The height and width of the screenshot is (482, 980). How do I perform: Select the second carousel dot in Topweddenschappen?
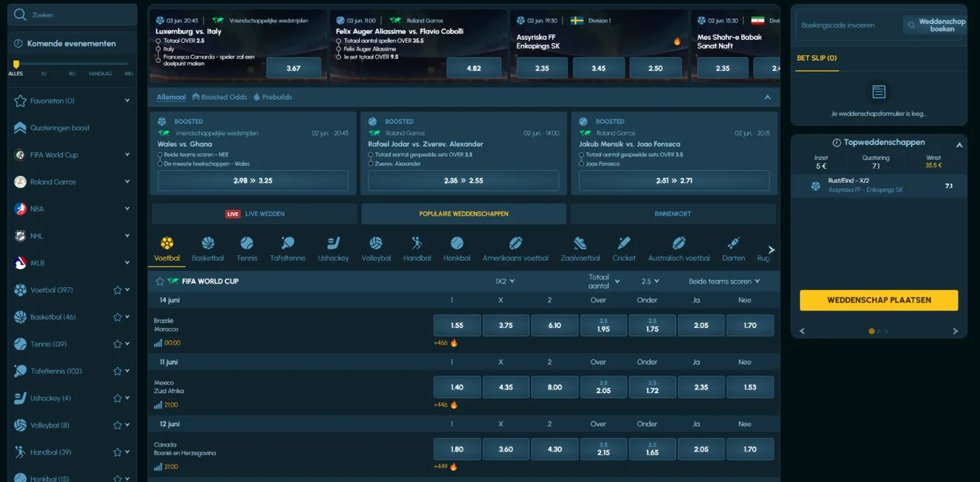(x=879, y=331)
